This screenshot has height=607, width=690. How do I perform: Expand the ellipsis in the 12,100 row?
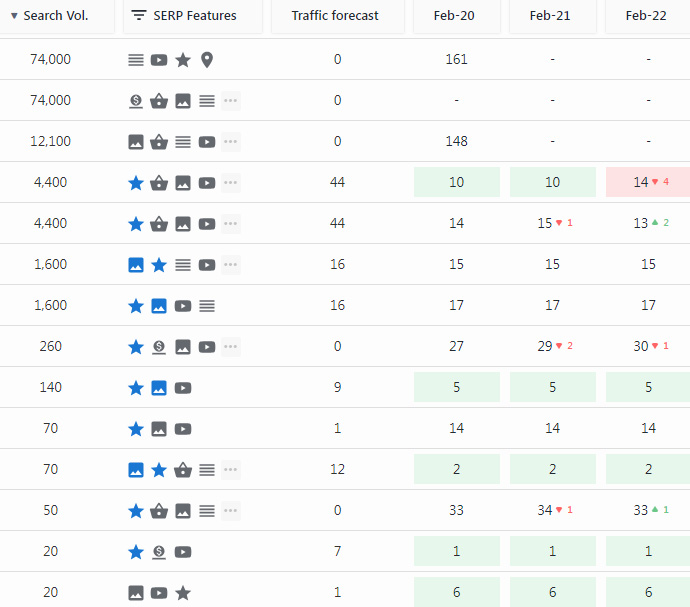(x=231, y=142)
